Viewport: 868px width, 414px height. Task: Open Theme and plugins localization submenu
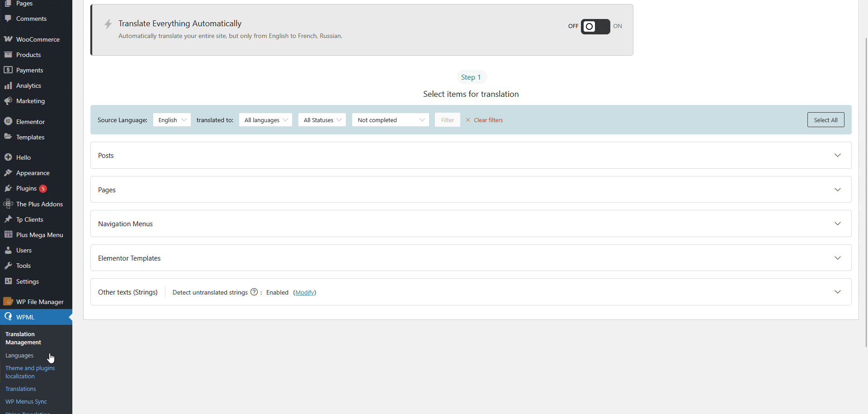30,372
